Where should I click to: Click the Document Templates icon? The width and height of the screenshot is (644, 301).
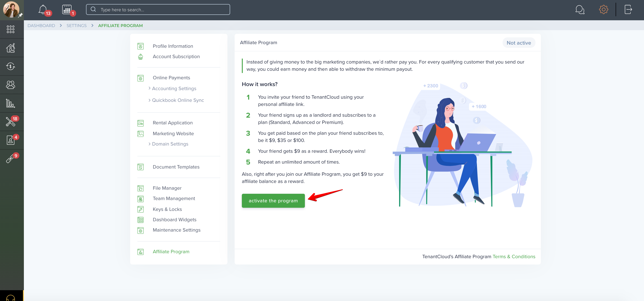pyautogui.click(x=141, y=167)
